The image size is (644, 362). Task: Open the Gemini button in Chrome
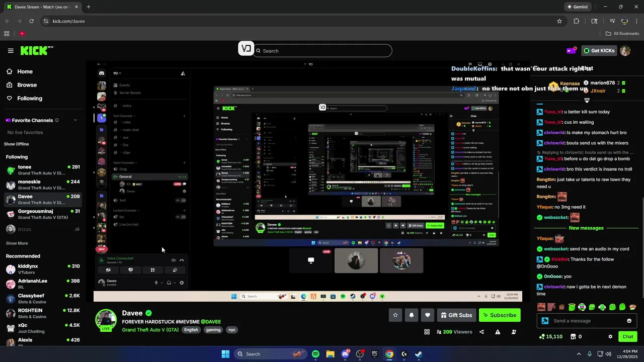[577, 7]
